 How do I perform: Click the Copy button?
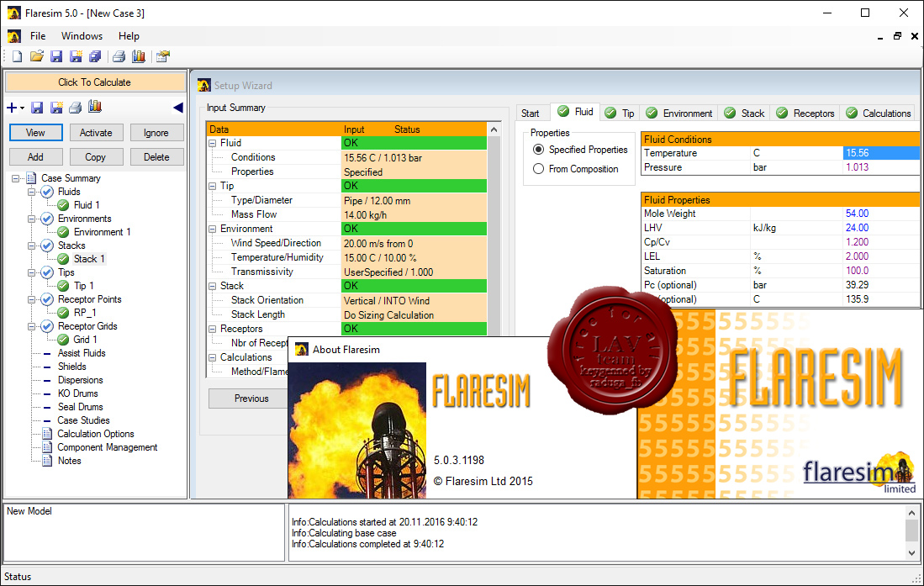click(96, 157)
